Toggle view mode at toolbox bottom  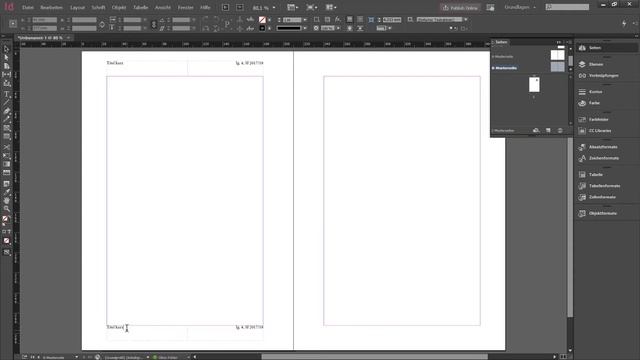[x=6, y=253]
